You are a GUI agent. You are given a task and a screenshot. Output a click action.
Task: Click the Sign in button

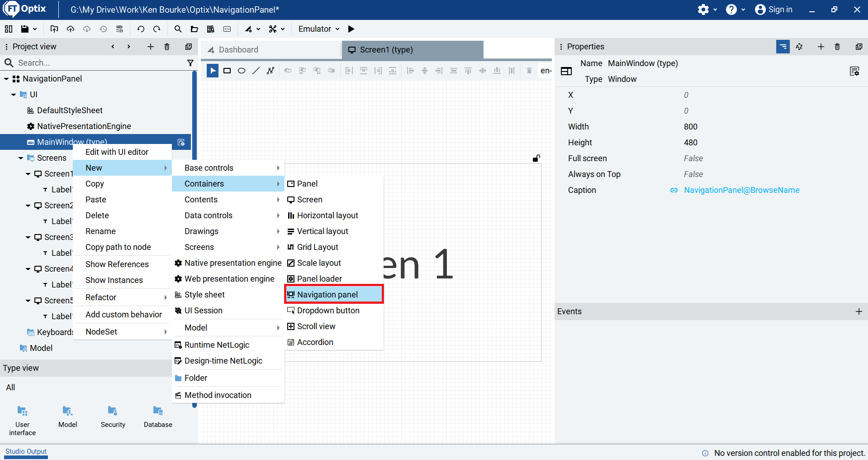coord(773,10)
